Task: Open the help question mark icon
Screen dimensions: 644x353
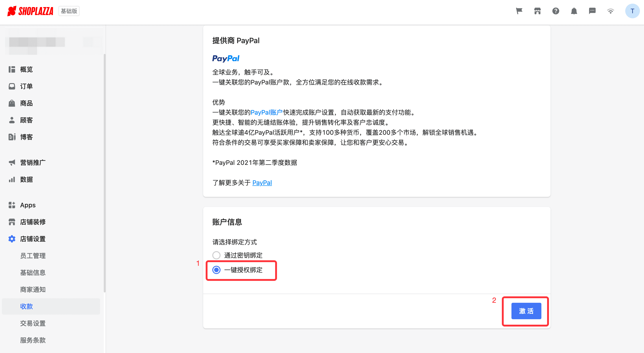Action: (556, 11)
